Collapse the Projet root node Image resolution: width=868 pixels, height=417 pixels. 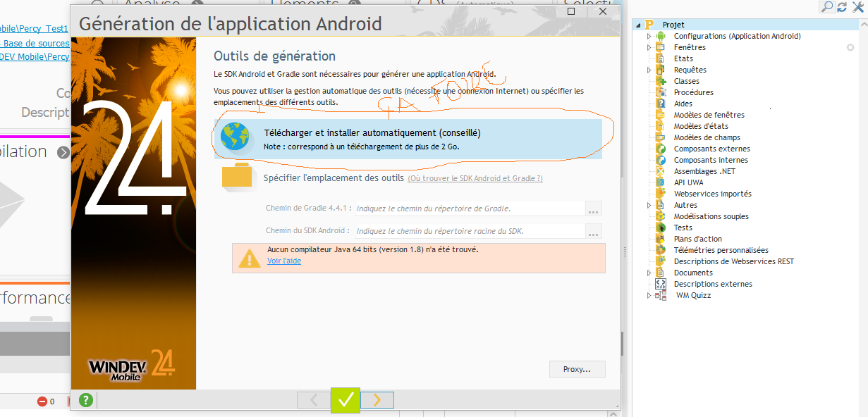[x=639, y=25]
